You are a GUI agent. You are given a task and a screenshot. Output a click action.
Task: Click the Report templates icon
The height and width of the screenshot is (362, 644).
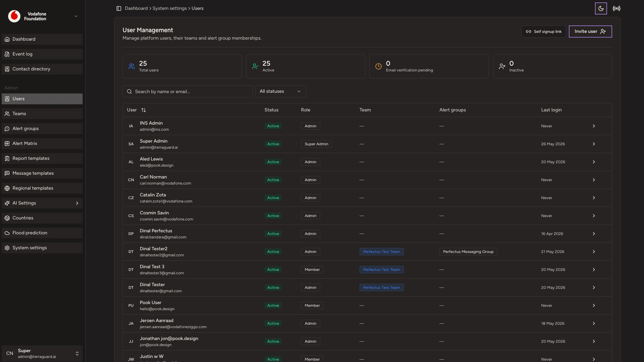(7, 158)
